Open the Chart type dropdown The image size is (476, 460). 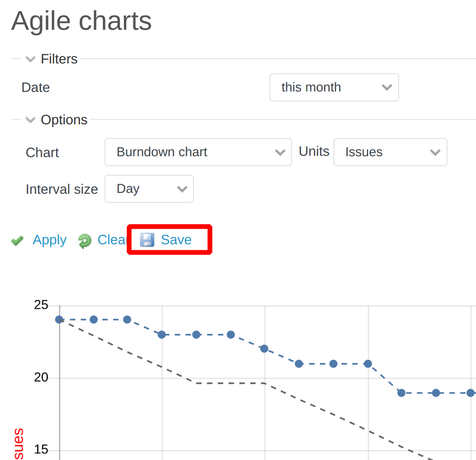tap(279, 152)
